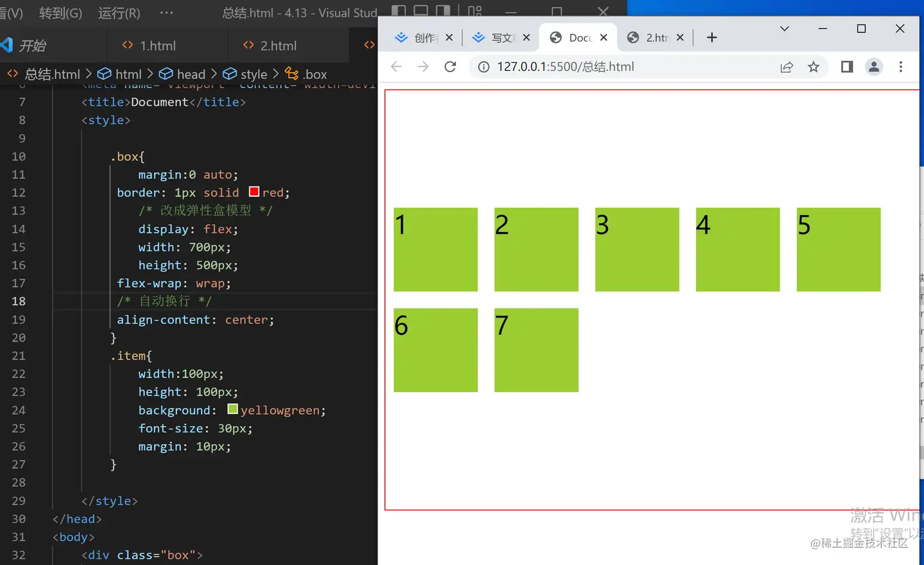Open VS Code overflow menu (three dots)
The height and width of the screenshot is (565, 924).
pyautogui.click(x=166, y=12)
